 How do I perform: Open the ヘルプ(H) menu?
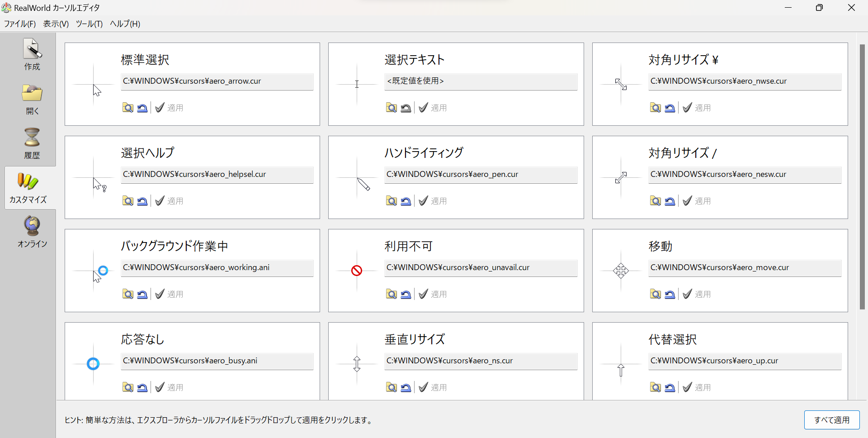click(x=125, y=24)
